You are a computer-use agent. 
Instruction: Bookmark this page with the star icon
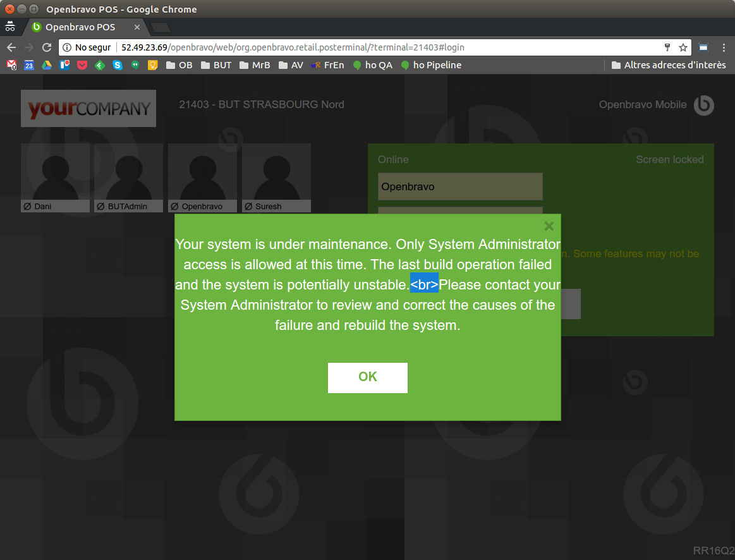(683, 47)
